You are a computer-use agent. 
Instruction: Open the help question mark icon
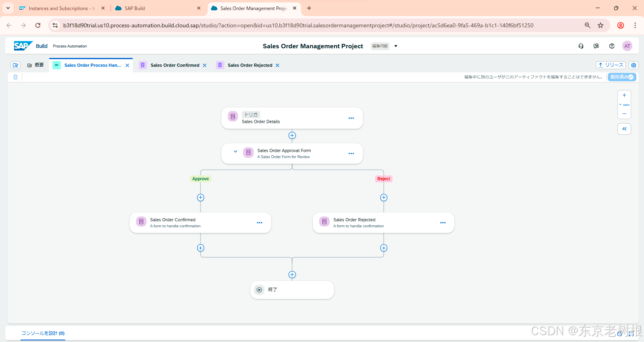(x=612, y=46)
